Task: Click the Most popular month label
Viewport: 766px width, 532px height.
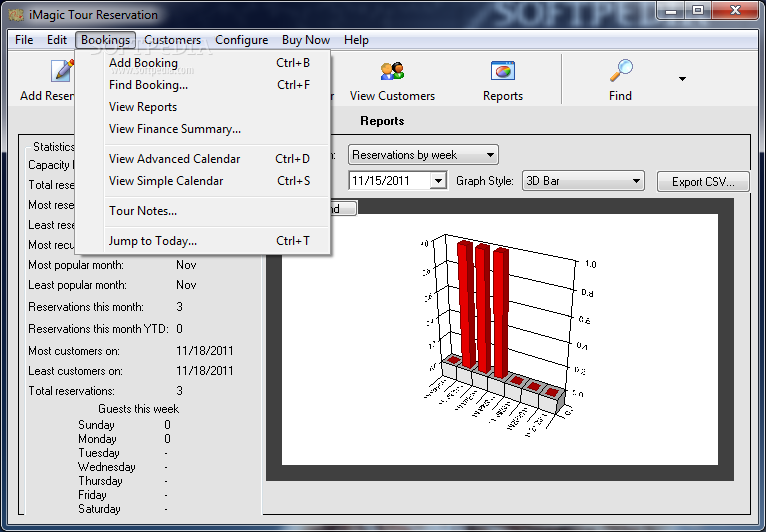Action: click(x=76, y=265)
